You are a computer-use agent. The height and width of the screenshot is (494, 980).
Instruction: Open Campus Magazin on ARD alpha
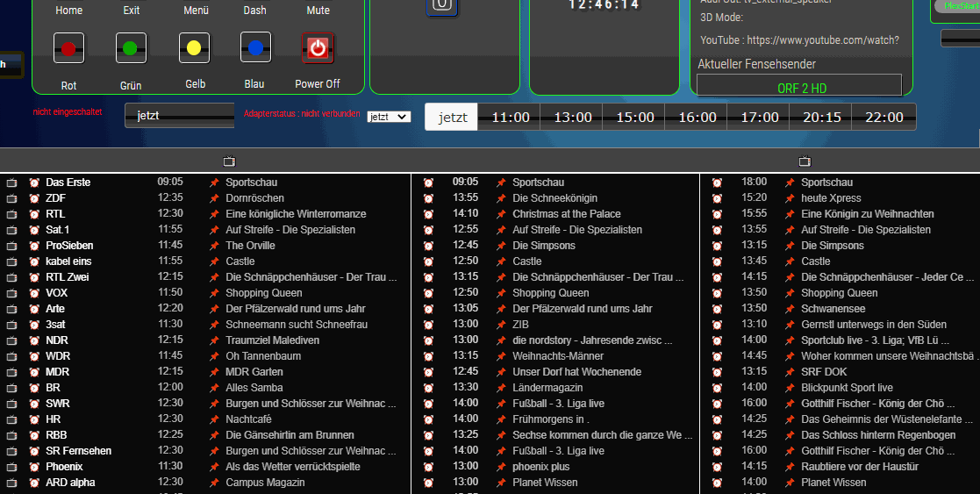(265, 482)
